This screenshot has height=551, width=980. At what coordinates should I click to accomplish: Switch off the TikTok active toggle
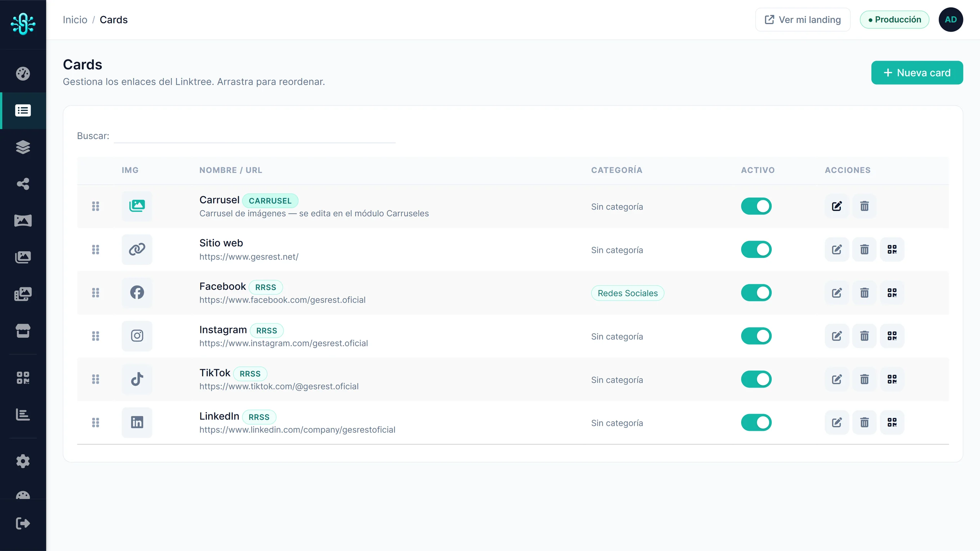pyautogui.click(x=756, y=379)
